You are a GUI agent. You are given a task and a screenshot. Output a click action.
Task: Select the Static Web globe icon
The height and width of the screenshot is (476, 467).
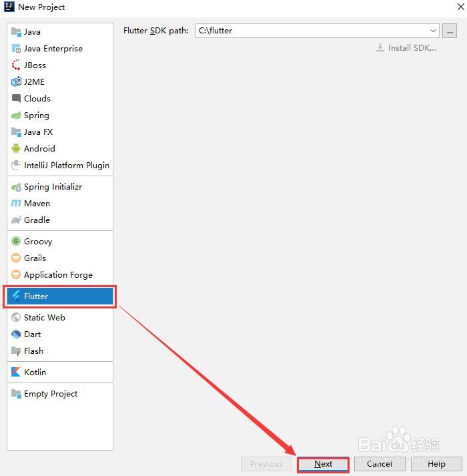coord(16,318)
